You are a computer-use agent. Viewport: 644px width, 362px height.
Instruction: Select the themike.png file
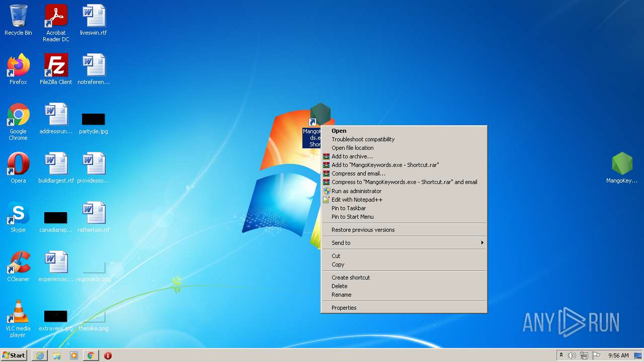tap(94, 320)
